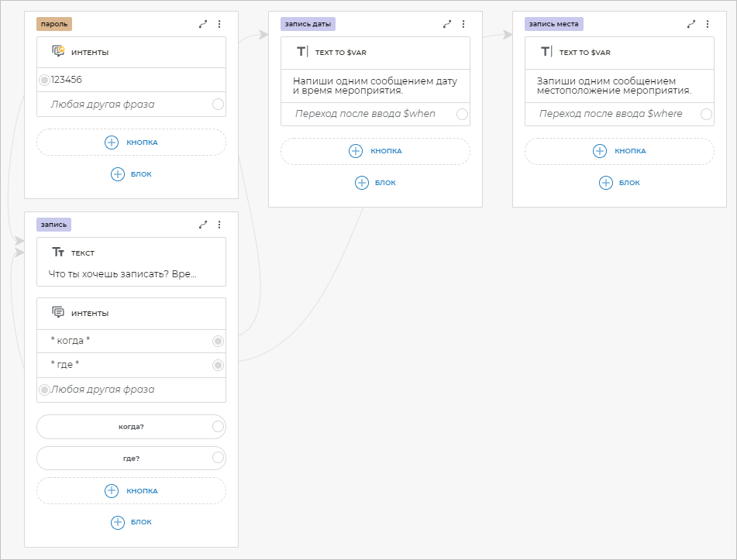Click the текст icon in the запись block
Screen dimensions: 737x560
coord(58,253)
